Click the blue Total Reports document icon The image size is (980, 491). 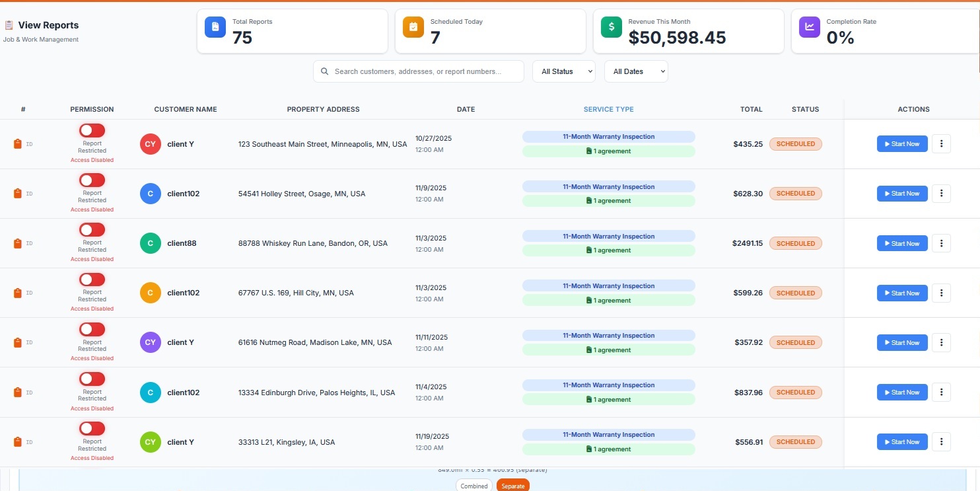pyautogui.click(x=215, y=27)
